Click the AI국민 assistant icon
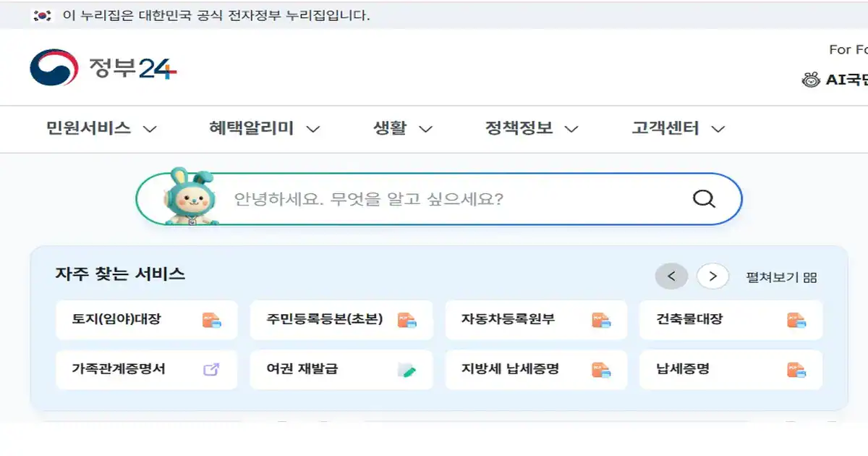The width and height of the screenshot is (868, 456). (811, 80)
